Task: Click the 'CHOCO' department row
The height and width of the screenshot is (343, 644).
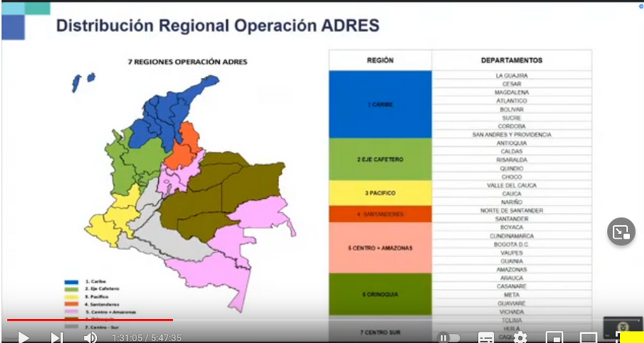Action: (511, 177)
